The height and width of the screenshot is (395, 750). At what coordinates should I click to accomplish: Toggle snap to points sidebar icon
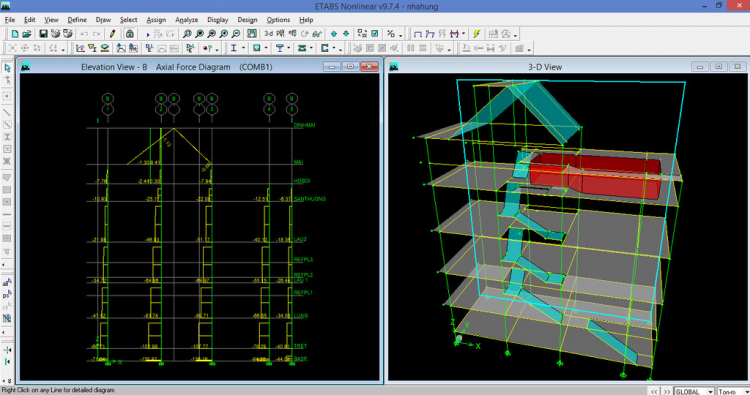7,351
